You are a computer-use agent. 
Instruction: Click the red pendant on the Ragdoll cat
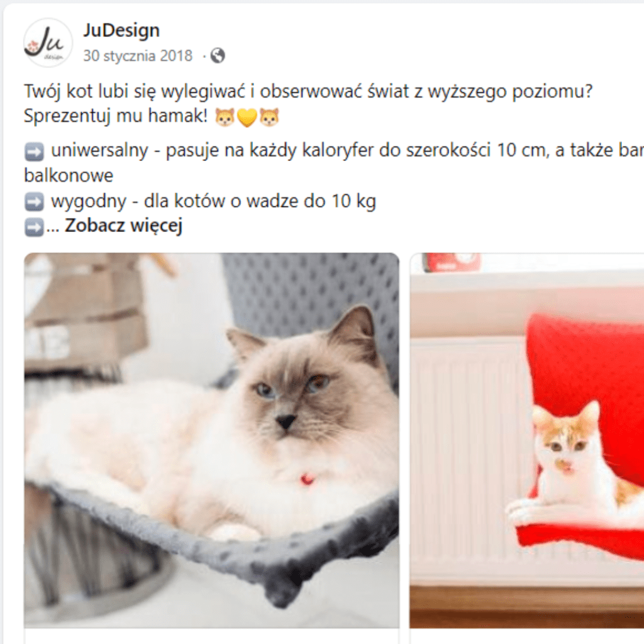(307, 479)
